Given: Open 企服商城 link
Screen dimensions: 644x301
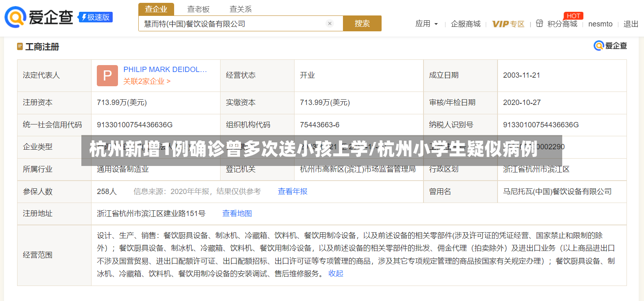Looking at the screenshot, I should [x=466, y=24].
